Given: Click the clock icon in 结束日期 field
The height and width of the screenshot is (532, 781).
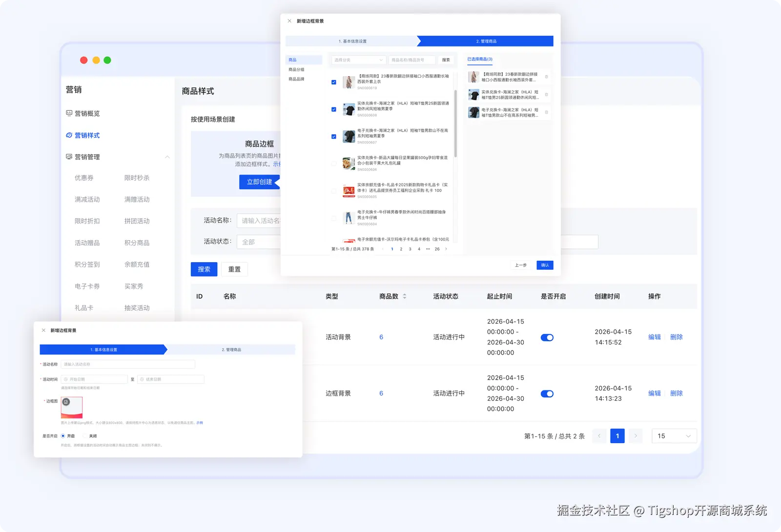Looking at the screenshot, I should coord(142,379).
